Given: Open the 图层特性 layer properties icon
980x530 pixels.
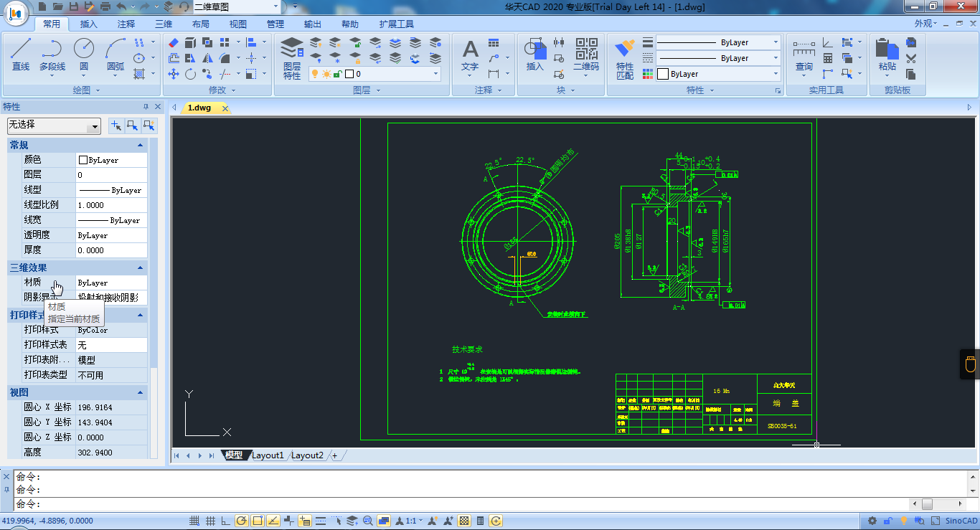Looking at the screenshot, I should (x=292, y=59).
